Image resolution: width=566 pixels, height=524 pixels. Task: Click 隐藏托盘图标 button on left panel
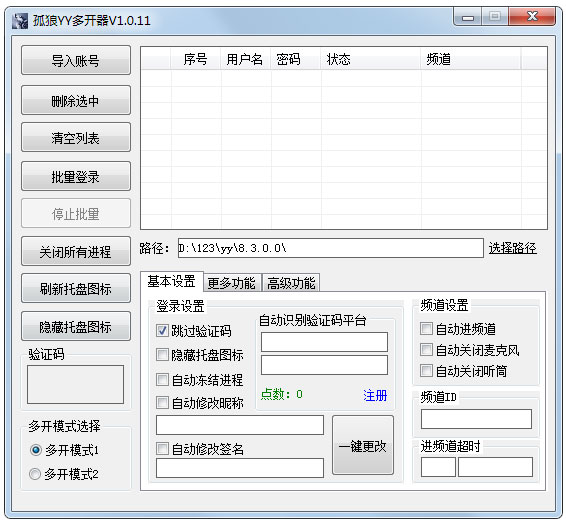76,326
